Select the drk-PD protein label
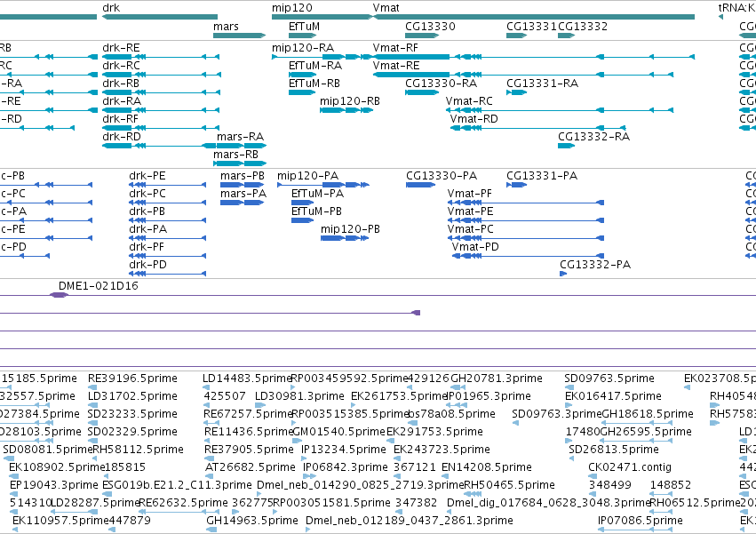This screenshot has height=534, width=756. pyautogui.click(x=147, y=265)
